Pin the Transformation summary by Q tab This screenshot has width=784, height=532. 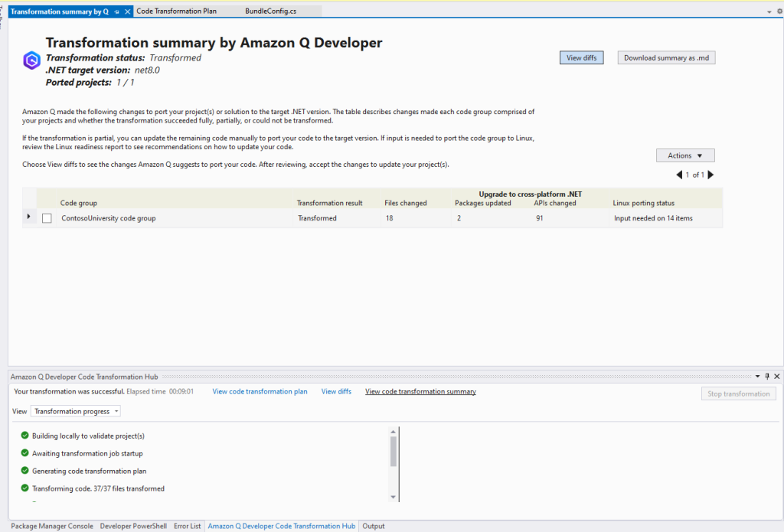click(117, 11)
